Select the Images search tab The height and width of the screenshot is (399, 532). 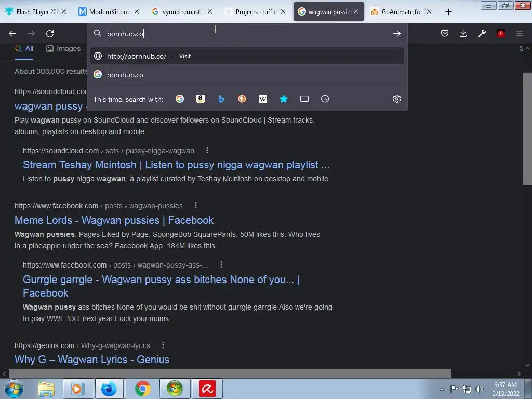tap(63, 49)
